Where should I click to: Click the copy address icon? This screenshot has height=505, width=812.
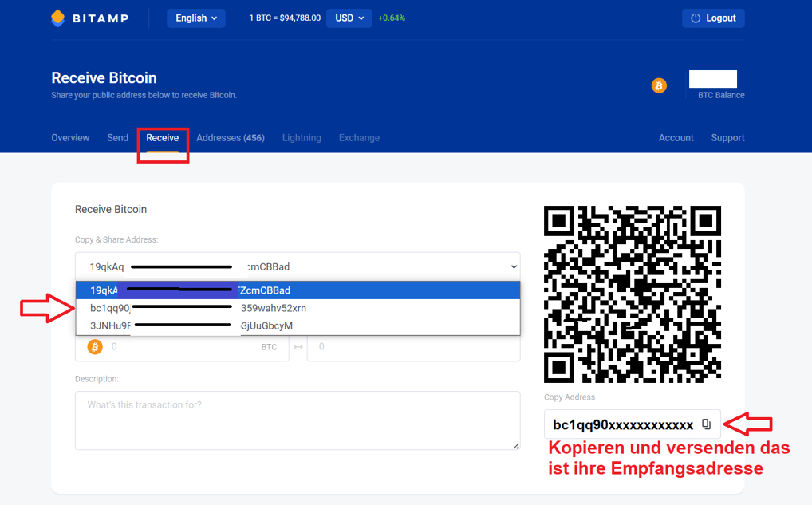707,424
